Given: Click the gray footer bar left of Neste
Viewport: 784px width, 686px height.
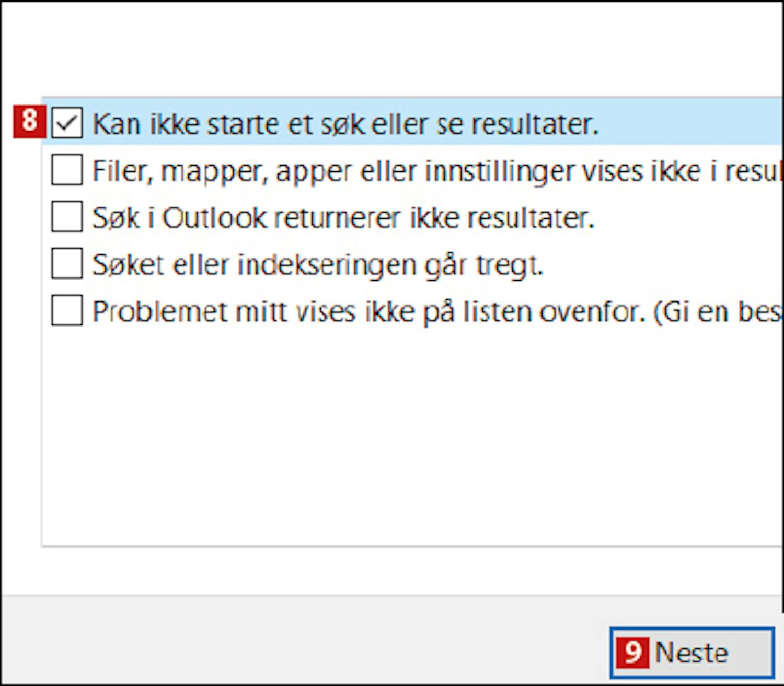Looking at the screenshot, I should pyautogui.click(x=303, y=640).
